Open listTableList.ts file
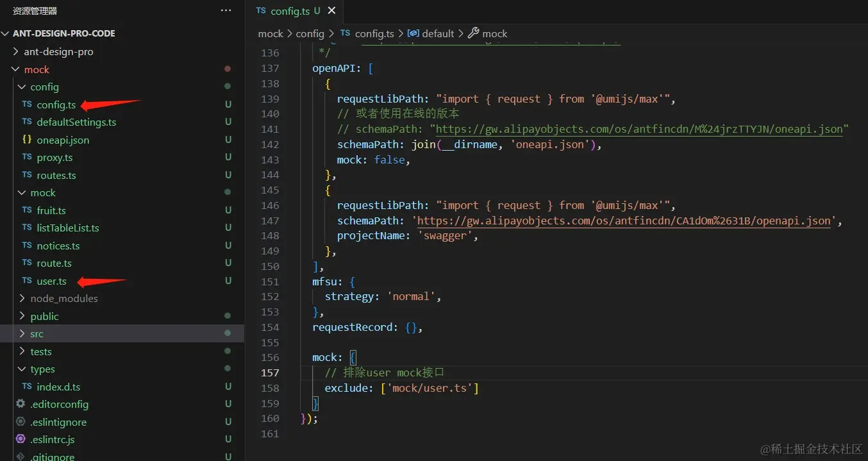This screenshot has height=461, width=868. click(68, 228)
